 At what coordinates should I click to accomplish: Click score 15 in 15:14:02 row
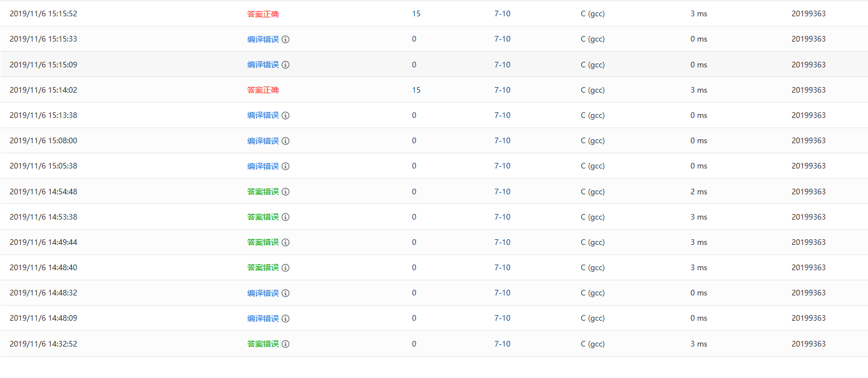coord(416,90)
